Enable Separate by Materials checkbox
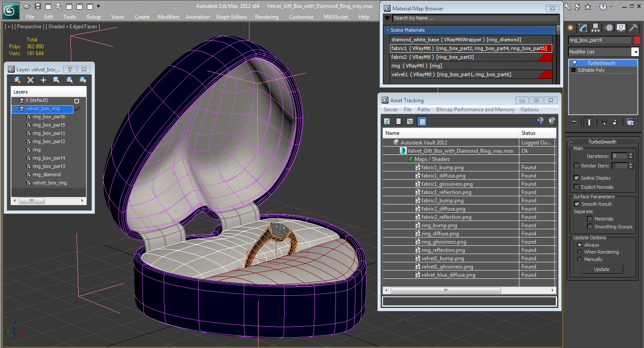Screen dimensions: 644x348 click(x=590, y=219)
